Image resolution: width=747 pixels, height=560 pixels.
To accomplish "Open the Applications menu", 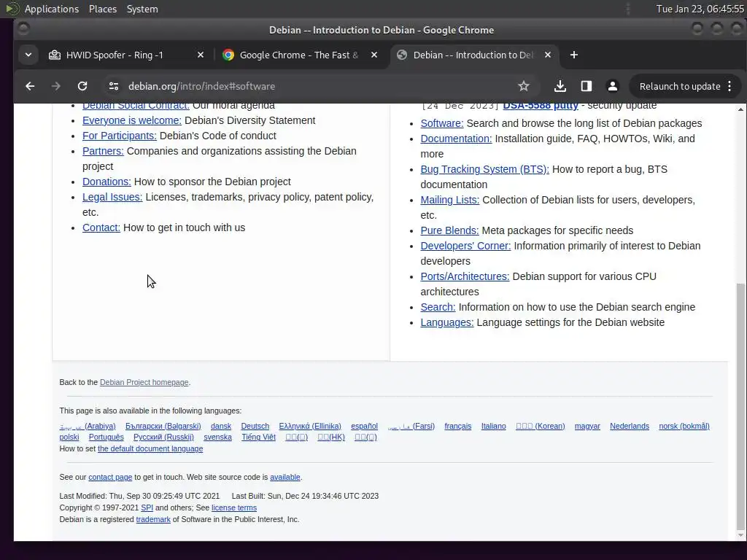I will [x=52, y=9].
